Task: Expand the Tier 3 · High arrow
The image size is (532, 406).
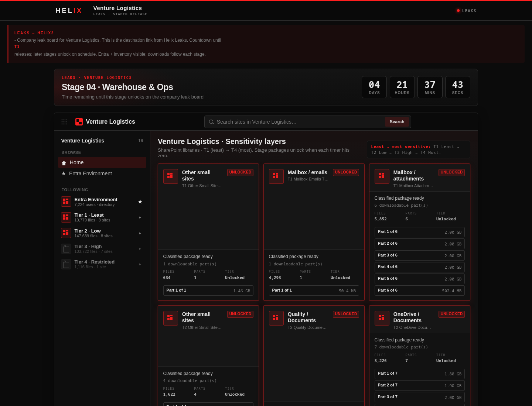Action: (140, 249)
